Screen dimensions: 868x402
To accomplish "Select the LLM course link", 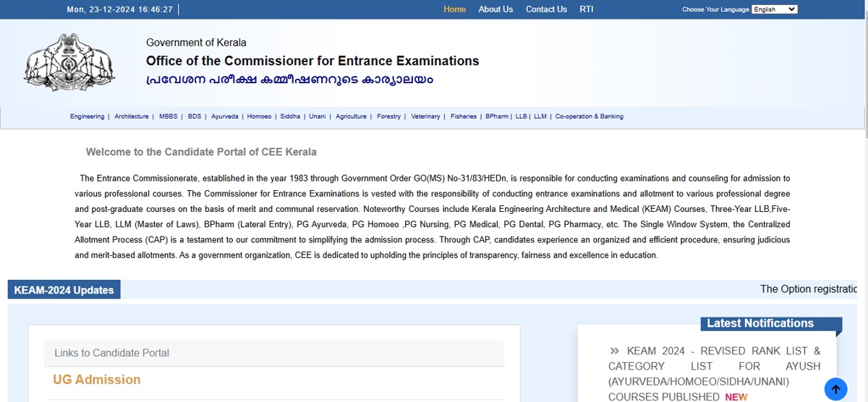I will pyautogui.click(x=540, y=116).
